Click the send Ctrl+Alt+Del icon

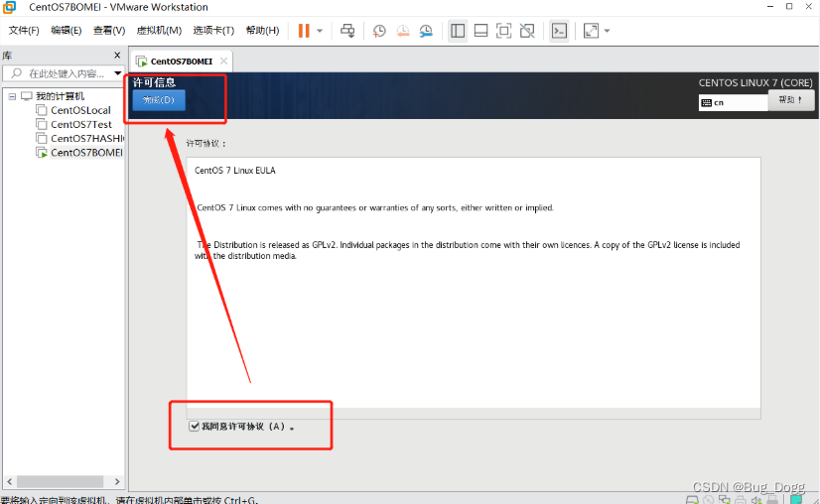point(347,31)
